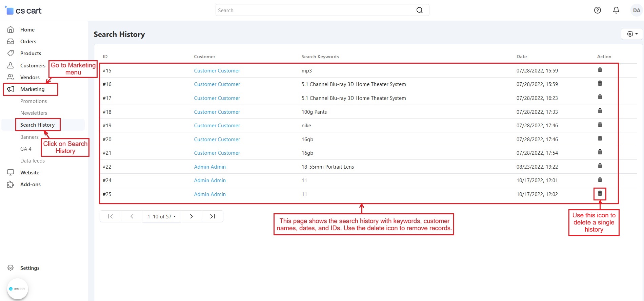Expand the 1–10 of 57 pagination dropdown
The width and height of the screenshot is (644, 301).
click(x=161, y=216)
